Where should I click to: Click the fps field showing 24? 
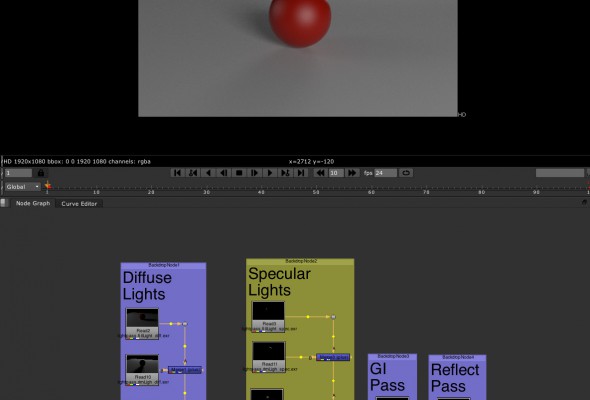385,173
